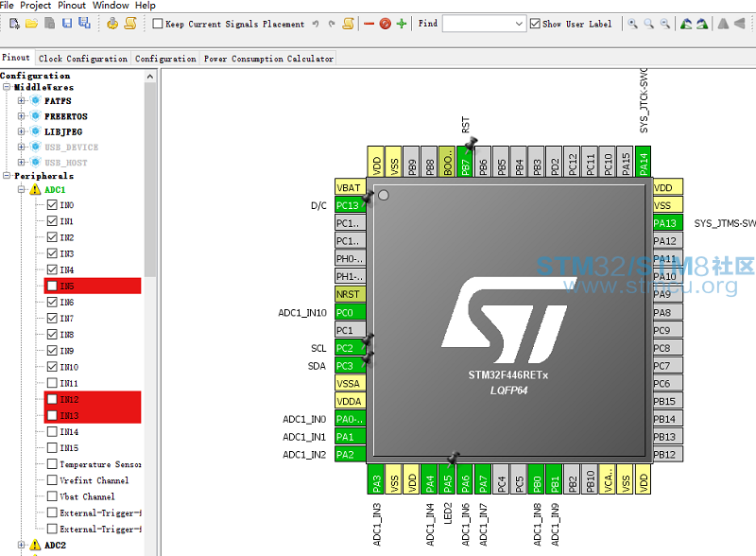This screenshot has width=756, height=556.
Task: Click the red circle disable icon
Action: [x=385, y=24]
